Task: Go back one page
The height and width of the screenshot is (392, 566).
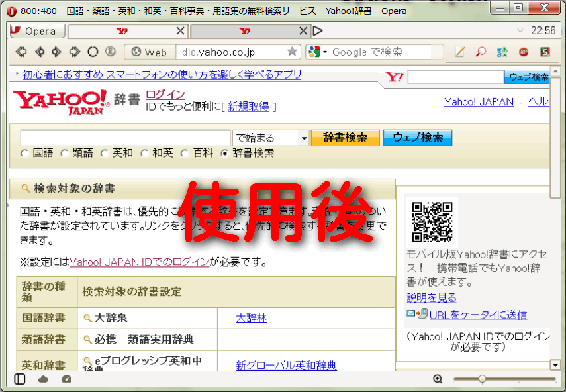Action: [x=40, y=52]
